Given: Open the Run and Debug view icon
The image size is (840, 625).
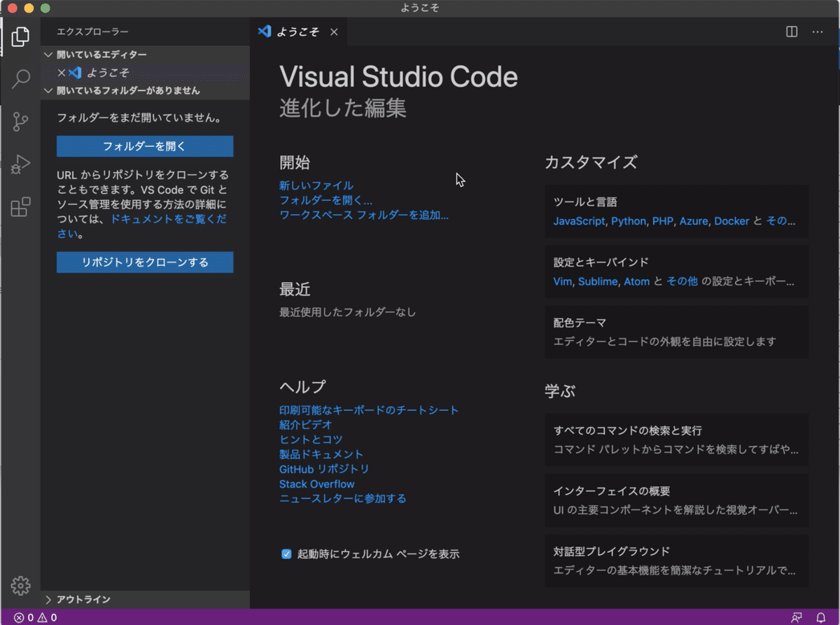Looking at the screenshot, I should 20,164.
